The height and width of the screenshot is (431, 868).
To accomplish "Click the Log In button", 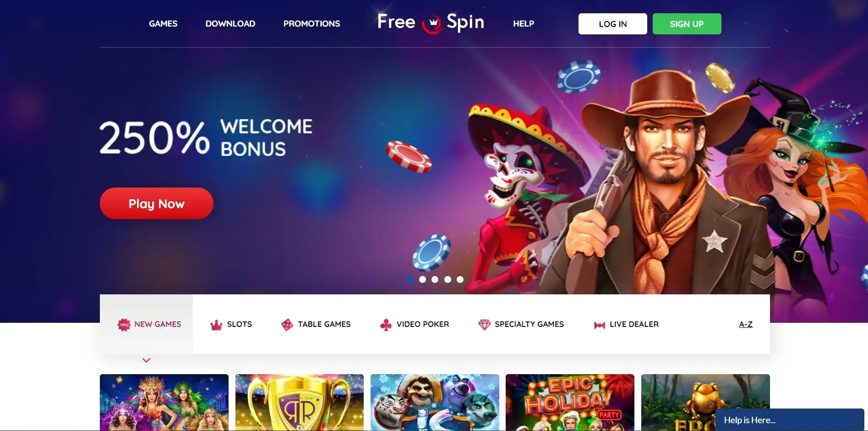I will 612,24.
